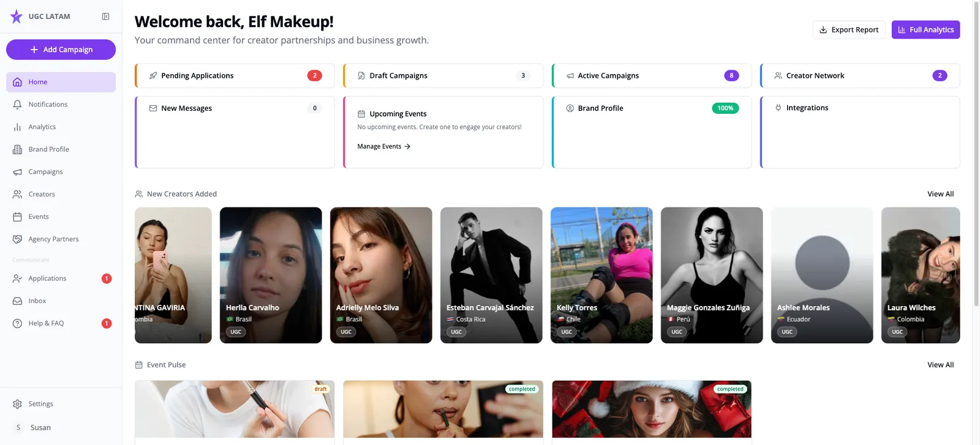Open the draft event thumbnail
The image size is (980, 445).
[235, 409]
